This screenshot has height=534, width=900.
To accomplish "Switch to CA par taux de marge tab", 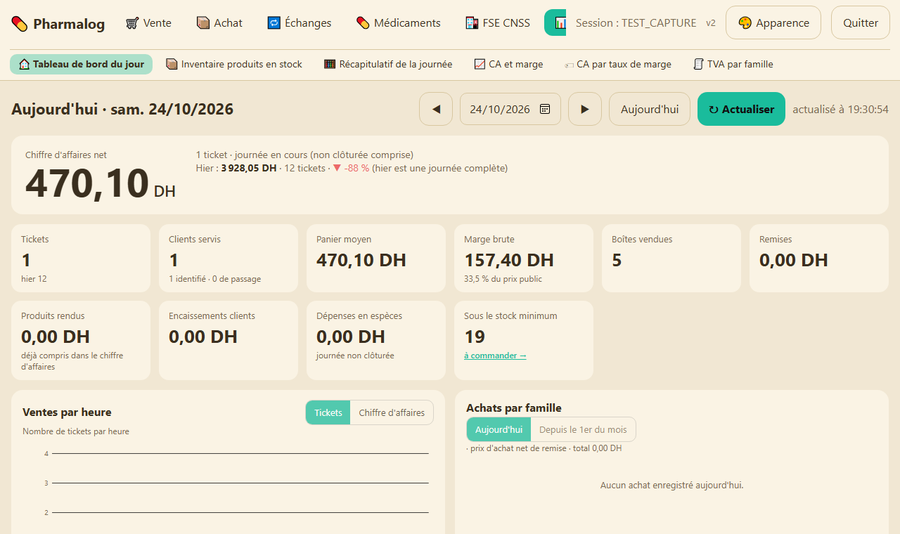I will click(618, 64).
